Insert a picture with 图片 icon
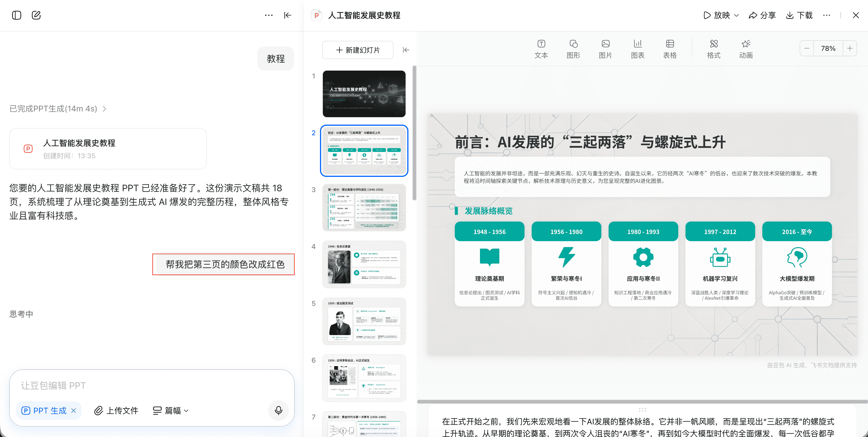Image resolution: width=868 pixels, height=437 pixels. (605, 49)
